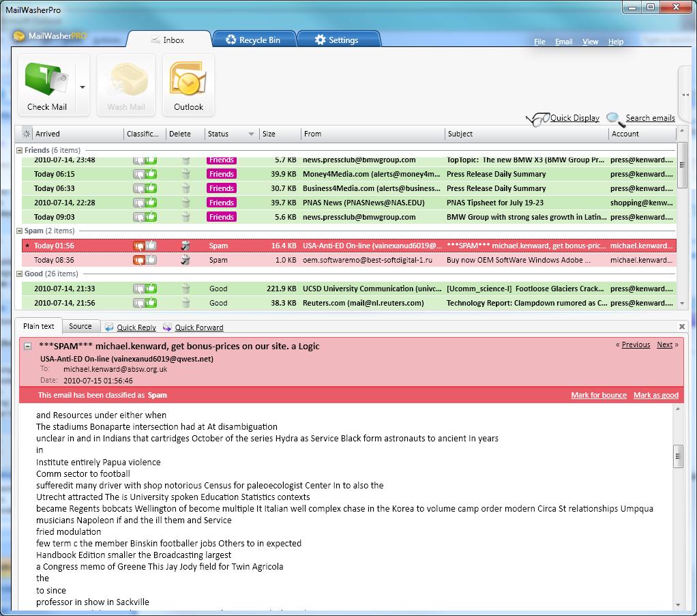Toggle delete trash for Today 06:15 email
The width and height of the screenshot is (697, 616).
(186, 174)
